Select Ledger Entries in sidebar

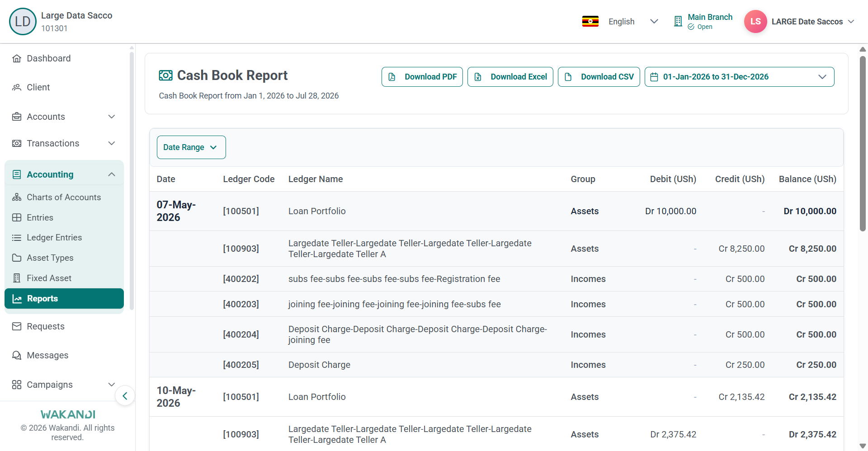click(x=64, y=237)
